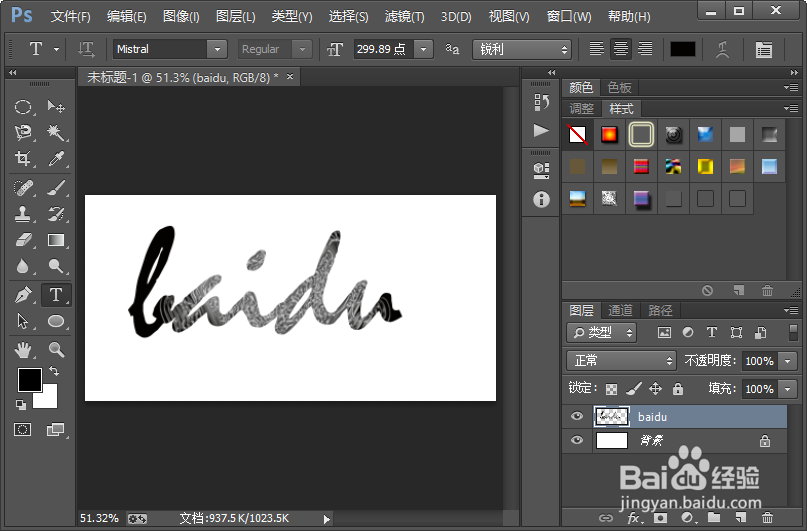Open the Mistral font family dropdown
The height and width of the screenshot is (531, 807).
coord(217,49)
